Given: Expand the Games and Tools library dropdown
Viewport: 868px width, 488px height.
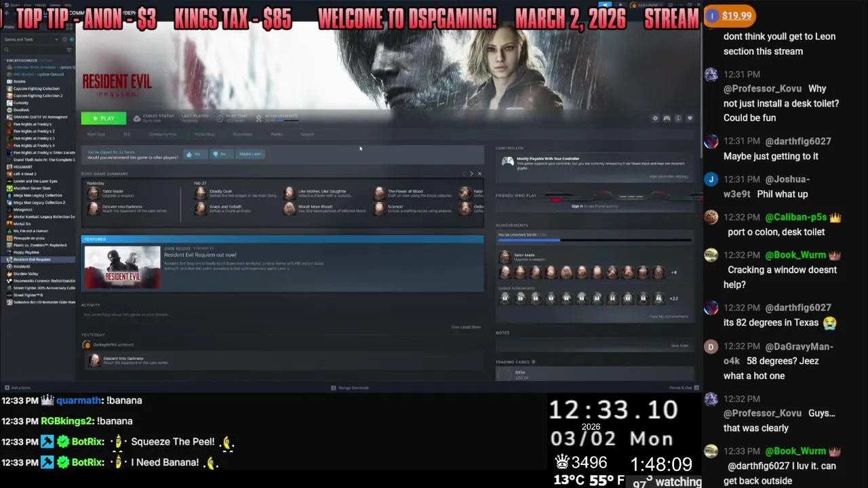Looking at the screenshot, I should [33, 39].
